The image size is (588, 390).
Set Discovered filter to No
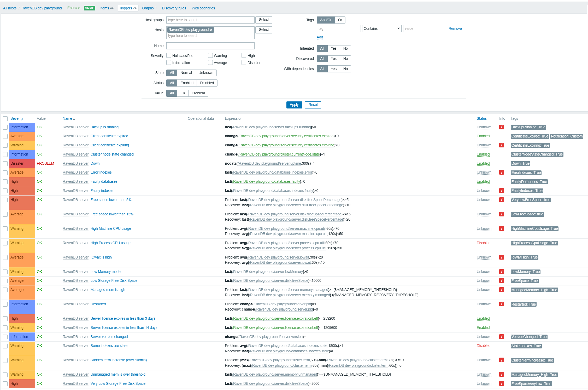(345, 59)
